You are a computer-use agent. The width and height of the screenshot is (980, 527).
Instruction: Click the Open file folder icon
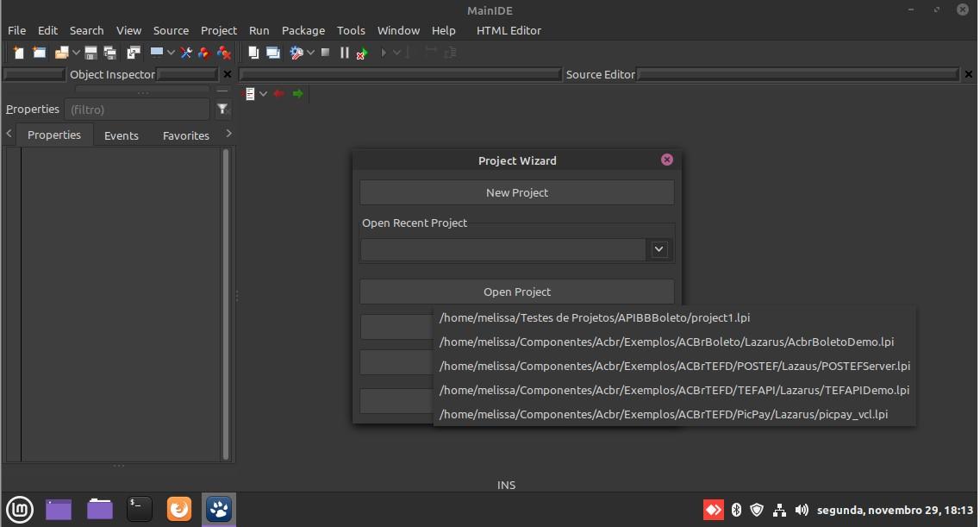61,53
